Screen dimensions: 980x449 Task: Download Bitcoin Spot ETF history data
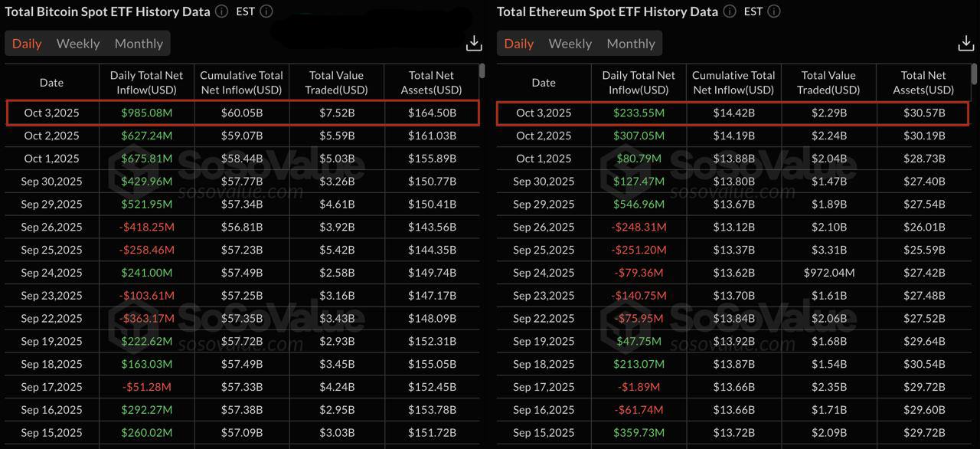click(x=474, y=44)
